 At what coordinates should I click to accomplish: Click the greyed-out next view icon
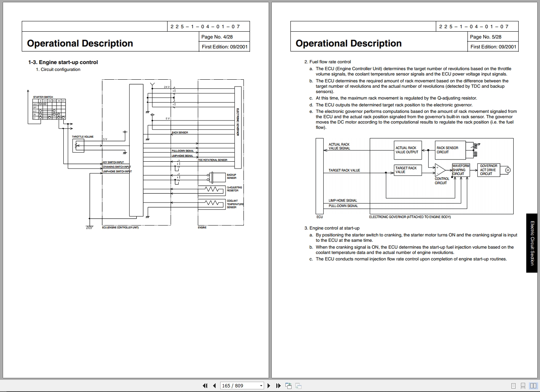pyautogui.click(x=298, y=386)
